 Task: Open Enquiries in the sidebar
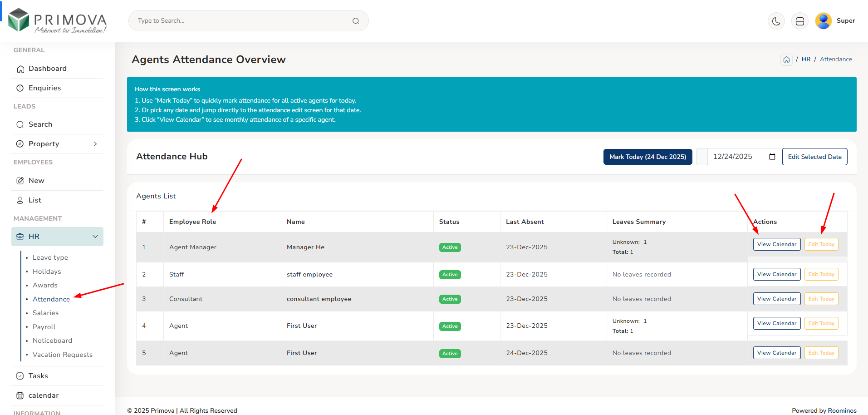pos(44,88)
